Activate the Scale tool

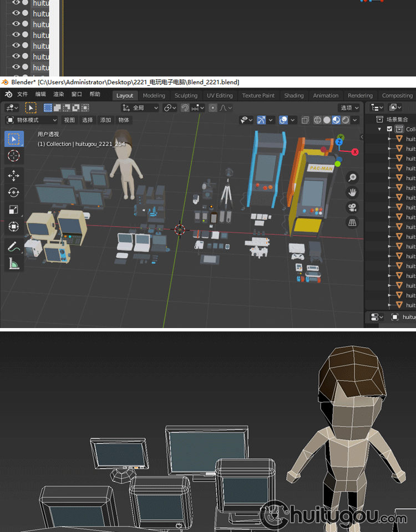tap(14, 209)
